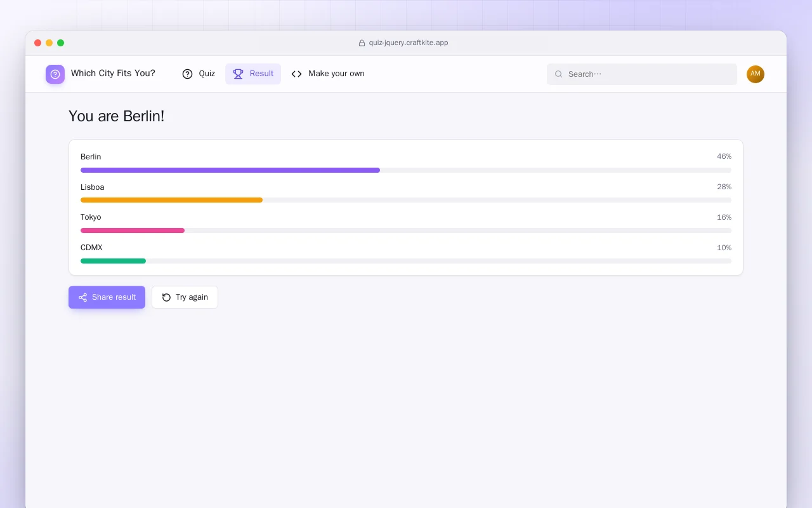The height and width of the screenshot is (508, 812).
Task: Click the Which City Fits You? title
Action: click(113, 74)
